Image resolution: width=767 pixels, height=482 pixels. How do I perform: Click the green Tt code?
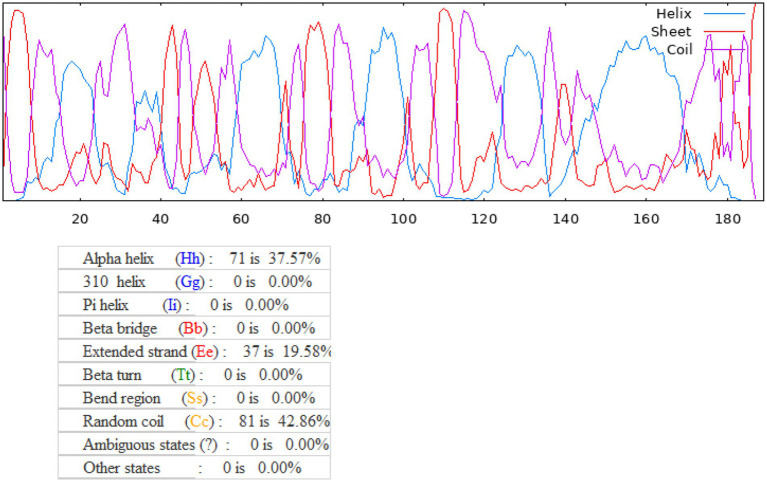183,375
